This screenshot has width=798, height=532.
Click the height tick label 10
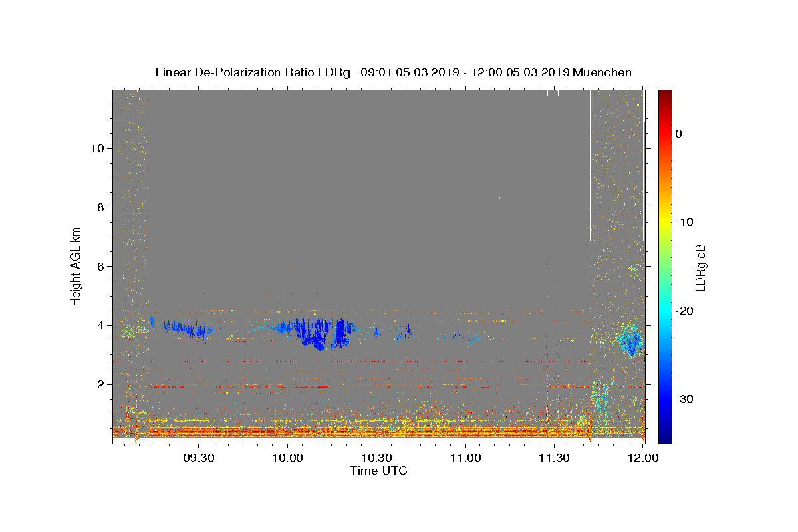(x=96, y=148)
